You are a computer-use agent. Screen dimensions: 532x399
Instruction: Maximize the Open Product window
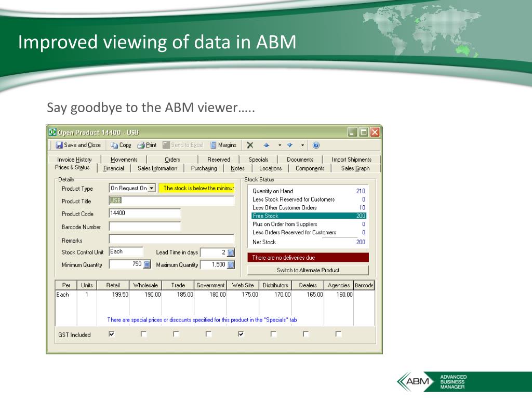tap(363, 132)
